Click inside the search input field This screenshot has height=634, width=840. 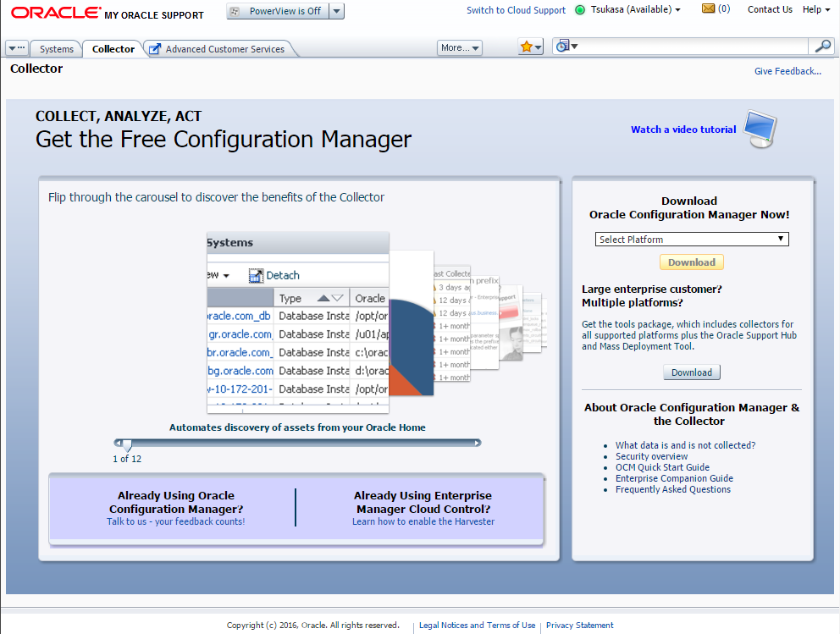(694, 47)
